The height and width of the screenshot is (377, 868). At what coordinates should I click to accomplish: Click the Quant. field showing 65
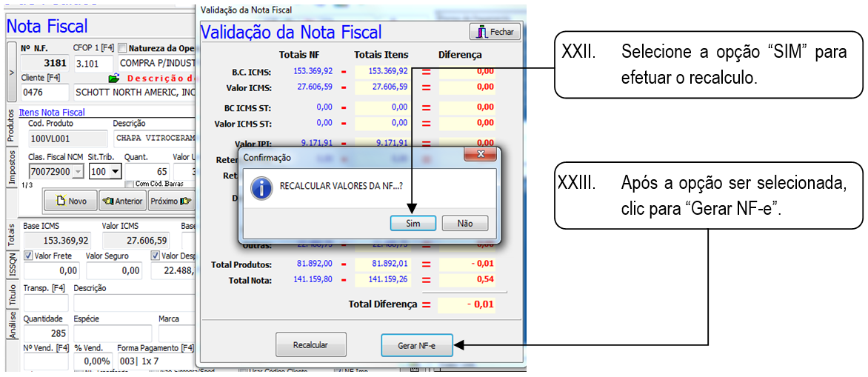point(147,172)
